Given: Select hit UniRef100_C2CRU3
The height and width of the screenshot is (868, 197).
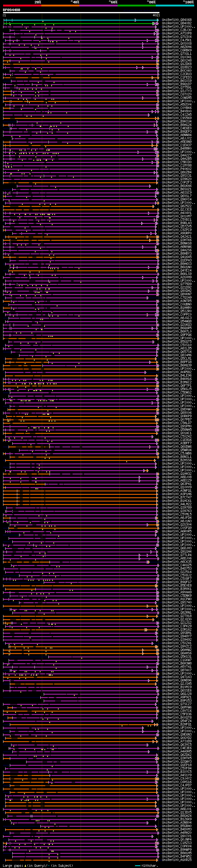Looking at the screenshot, I should (x=177, y=74).
